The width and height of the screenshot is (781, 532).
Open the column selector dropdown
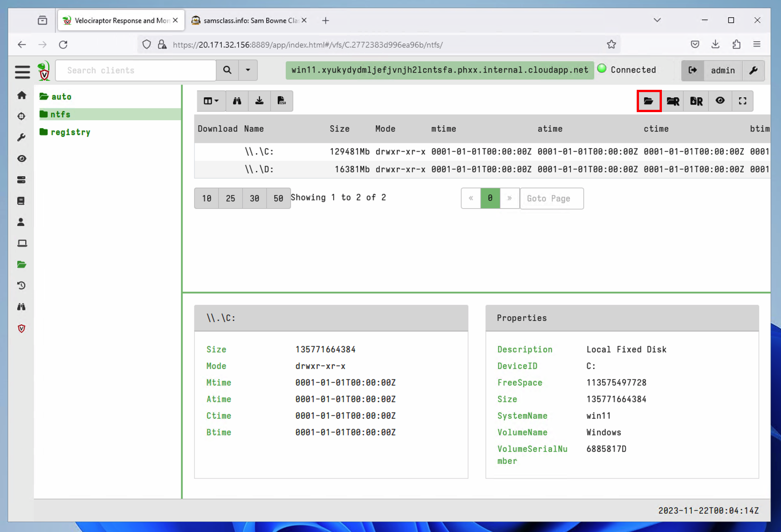pyautogui.click(x=211, y=101)
